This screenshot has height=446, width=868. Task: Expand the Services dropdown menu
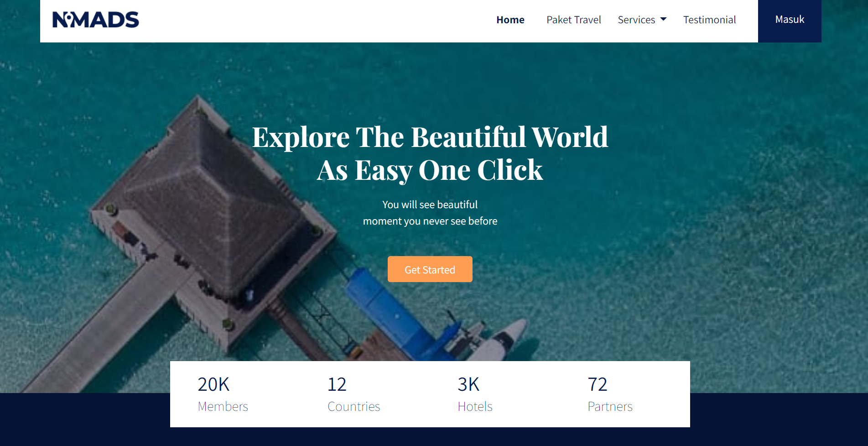(x=642, y=20)
